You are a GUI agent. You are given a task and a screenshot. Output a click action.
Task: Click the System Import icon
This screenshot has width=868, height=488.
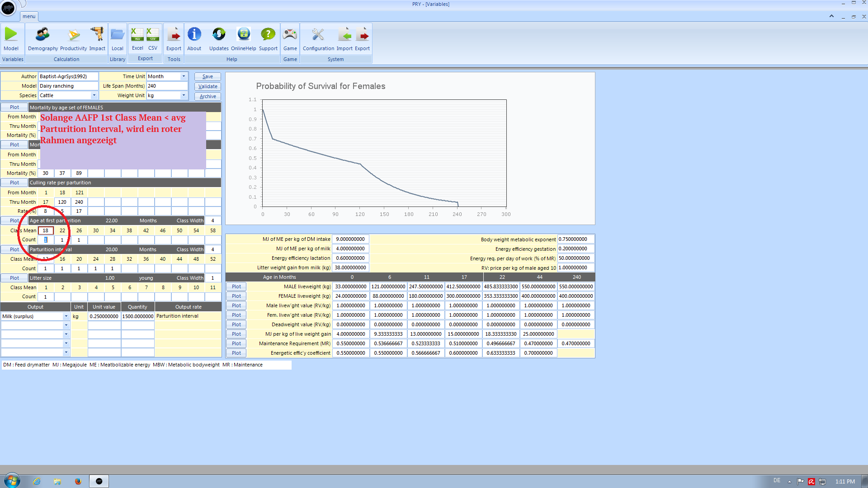click(x=344, y=38)
